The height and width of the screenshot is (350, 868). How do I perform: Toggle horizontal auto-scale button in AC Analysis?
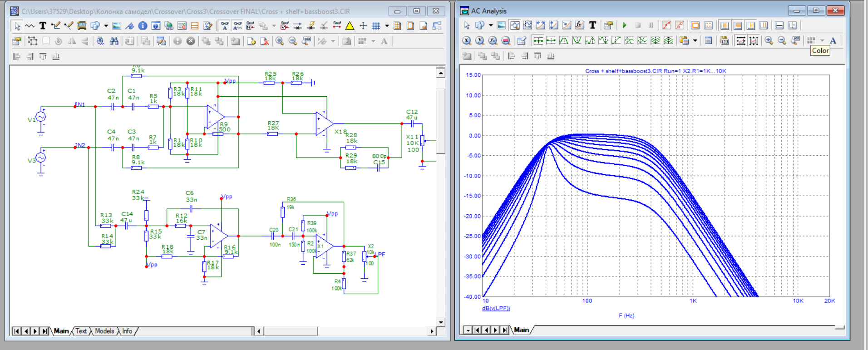(x=741, y=40)
